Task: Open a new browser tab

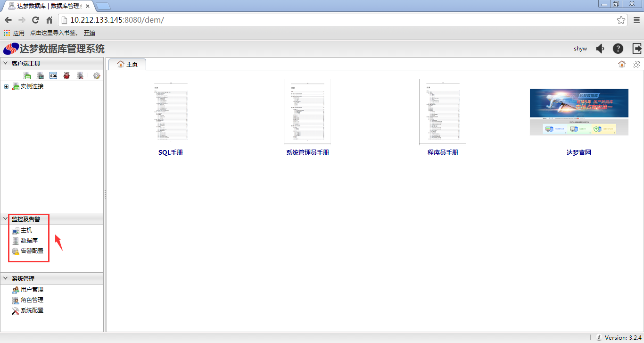Action: [x=103, y=6]
